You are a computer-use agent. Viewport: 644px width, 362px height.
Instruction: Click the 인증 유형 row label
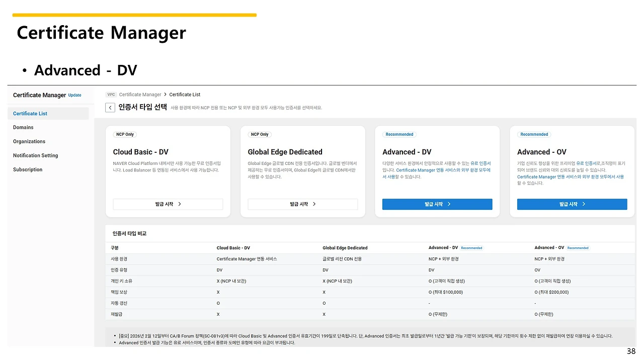click(119, 270)
